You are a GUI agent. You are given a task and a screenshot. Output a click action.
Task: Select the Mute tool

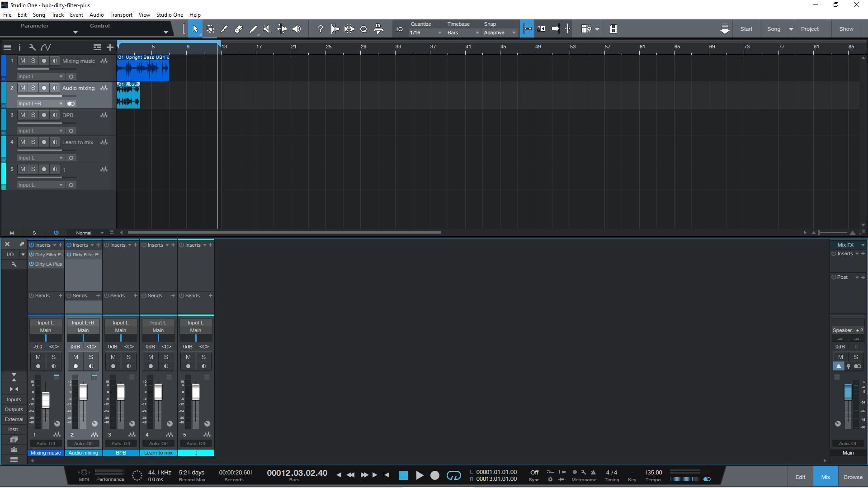pos(267,29)
